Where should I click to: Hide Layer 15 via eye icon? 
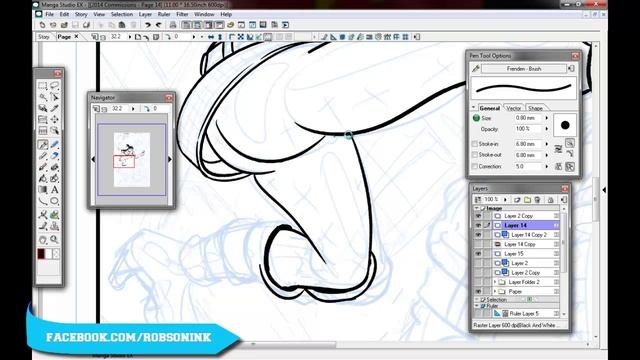coord(478,253)
